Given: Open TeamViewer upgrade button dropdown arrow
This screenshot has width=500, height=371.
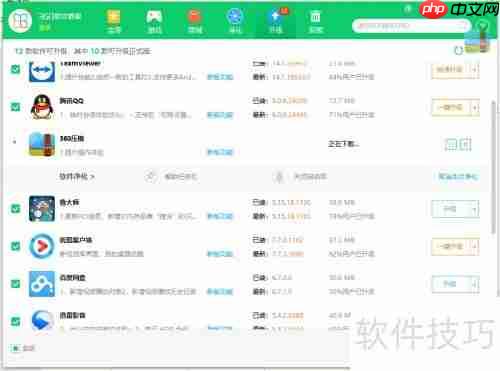Looking at the screenshot, I should coord(474,70).
